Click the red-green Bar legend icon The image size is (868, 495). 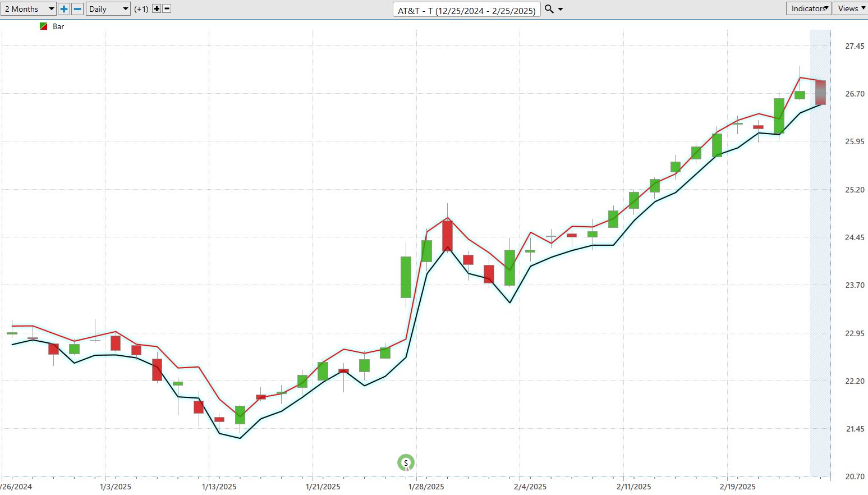(44, 26)
